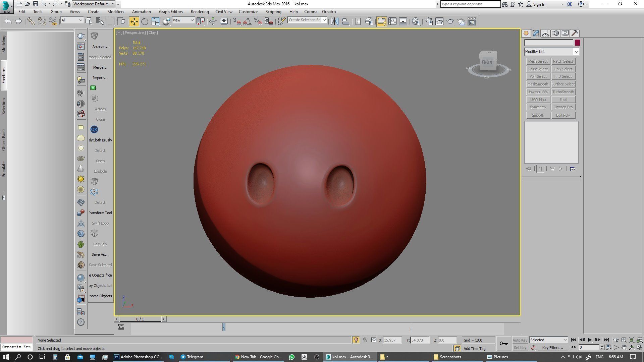Click the Rectangular Selection Region icon

click(110, 21)
